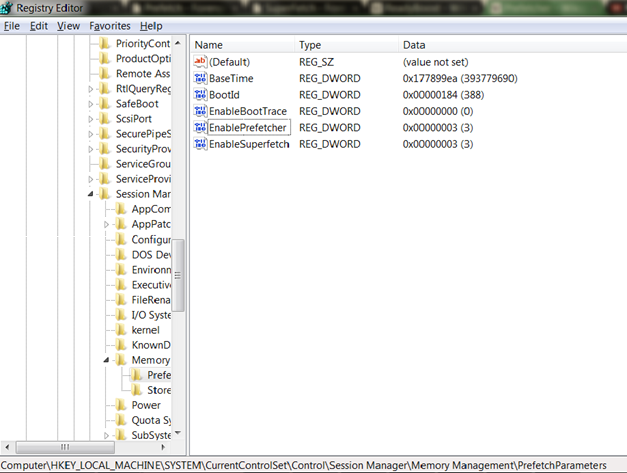This screenshot has height=473, width=627.
Task: Expand the SubSystems key
Action: pos(106,435)
